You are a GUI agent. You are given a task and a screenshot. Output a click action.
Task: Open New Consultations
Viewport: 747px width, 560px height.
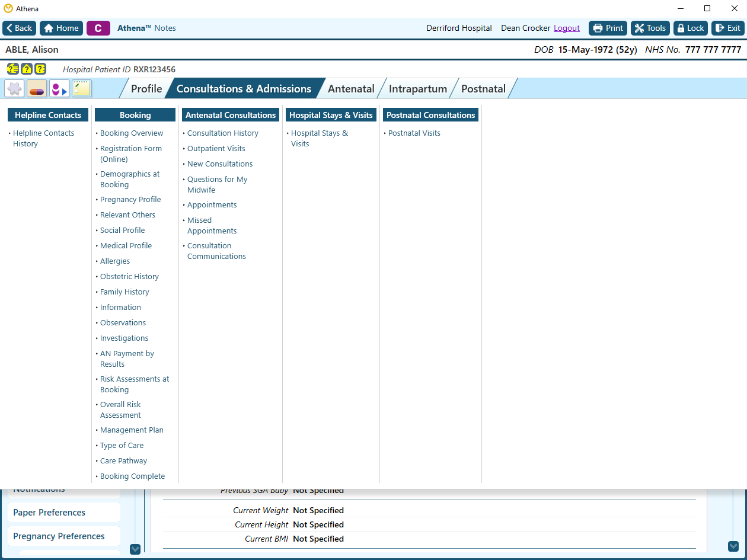click(x=220, y=164)
